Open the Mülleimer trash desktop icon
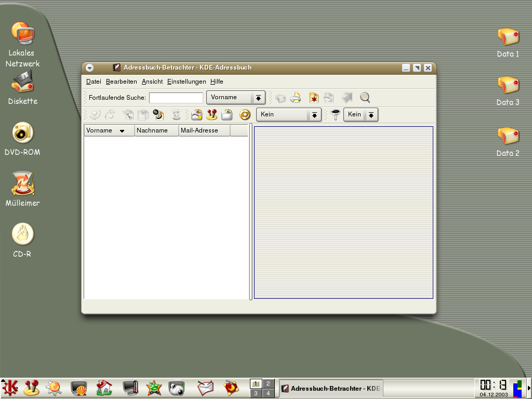Screen dimensions: 532x399 22,189
